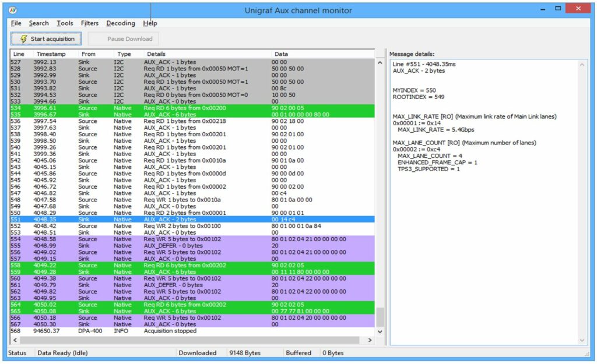
Task: Click the lightning bolt acquisition icon
Action: [23, 39]
